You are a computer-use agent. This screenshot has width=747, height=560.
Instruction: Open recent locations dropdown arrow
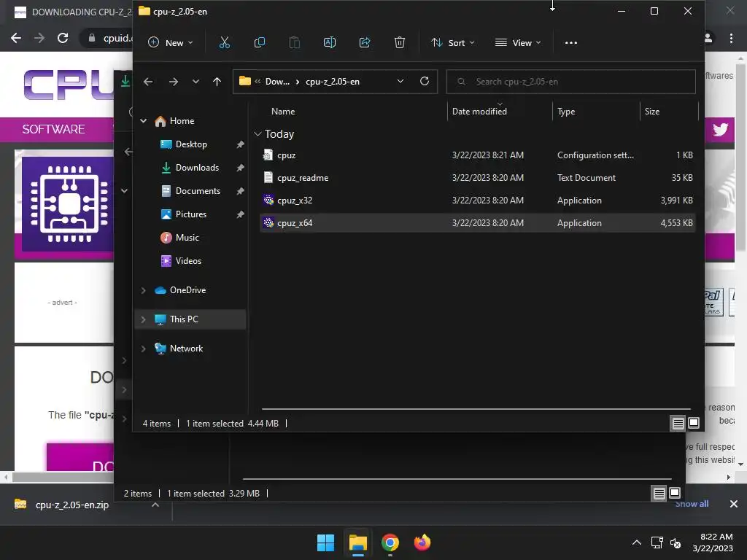click(196, 82)
